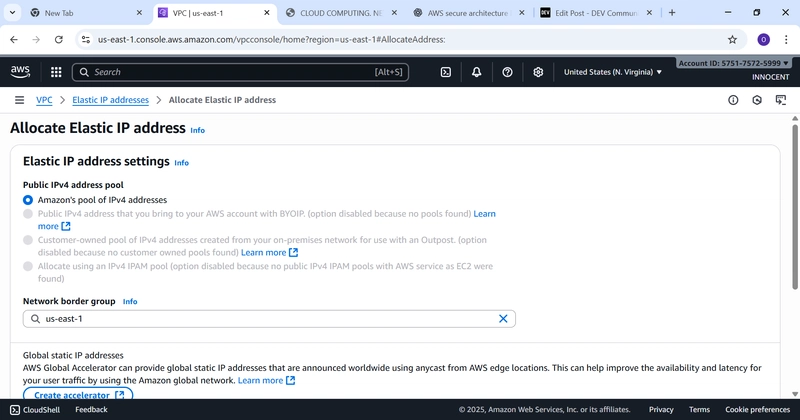This screenshot has height=420, width=800.
Task: Open the info panel circle icon
Action: (733, 100)
